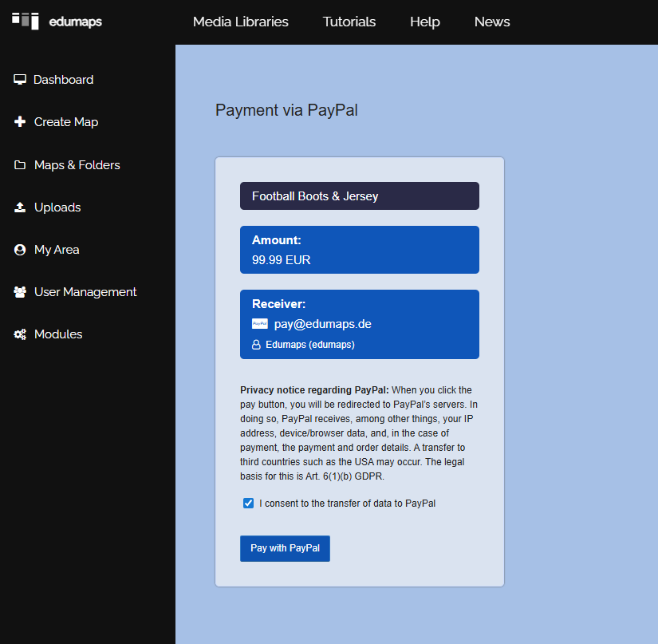Screen dimensions: 658x644
Task: Click the Create Map plus icon
Action: click(x=20, y=122)
